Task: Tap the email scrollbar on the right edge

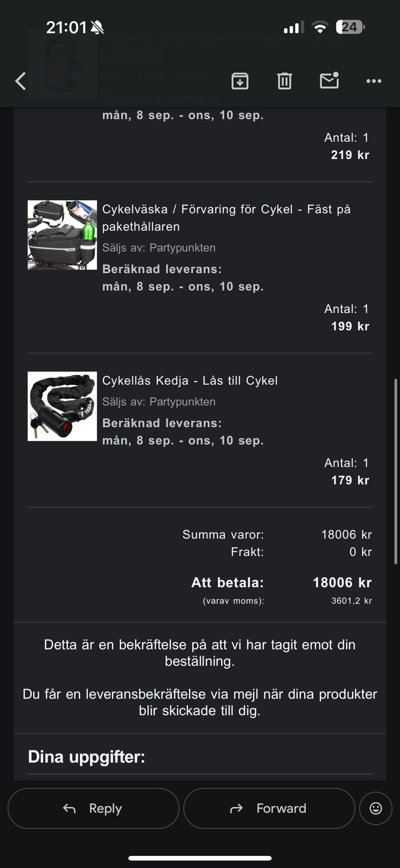Action: click(395, 471)
